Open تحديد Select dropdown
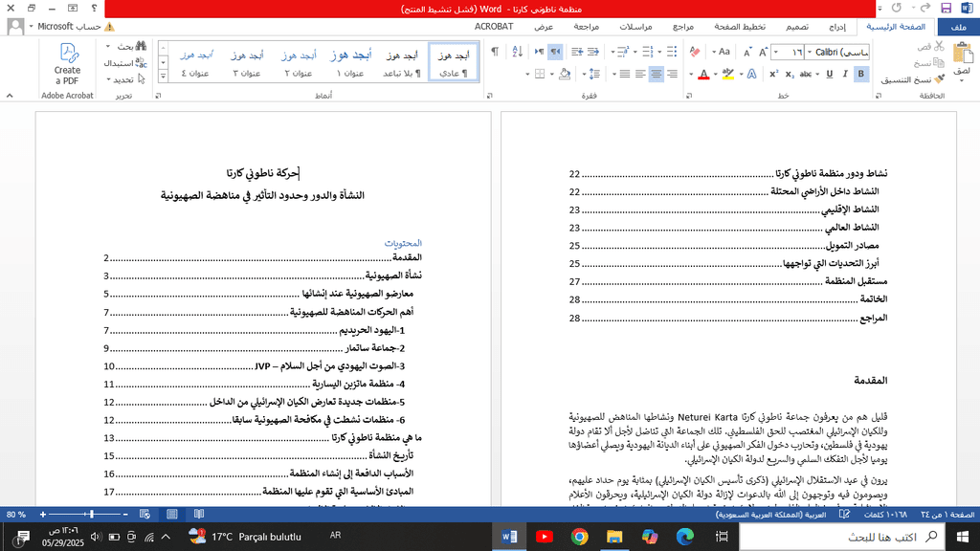 [125, 79]
